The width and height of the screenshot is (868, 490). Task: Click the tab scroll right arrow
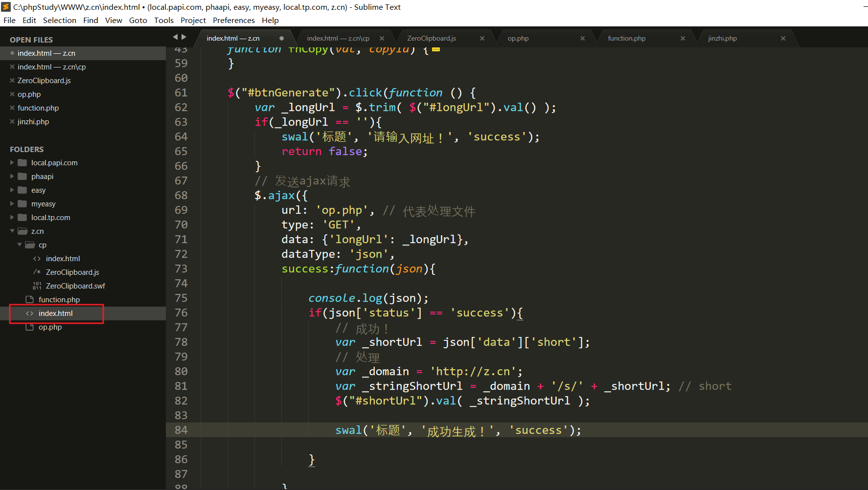click(184, 37)
